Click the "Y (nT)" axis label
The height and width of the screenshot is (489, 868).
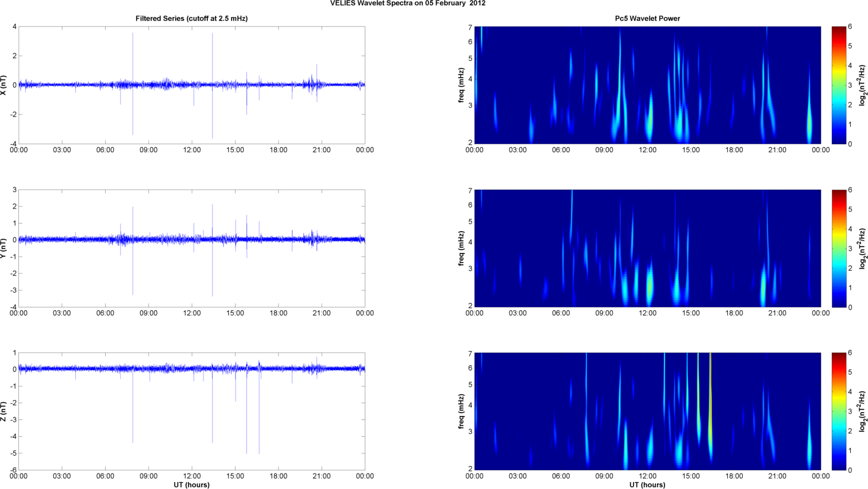(4, 248)
